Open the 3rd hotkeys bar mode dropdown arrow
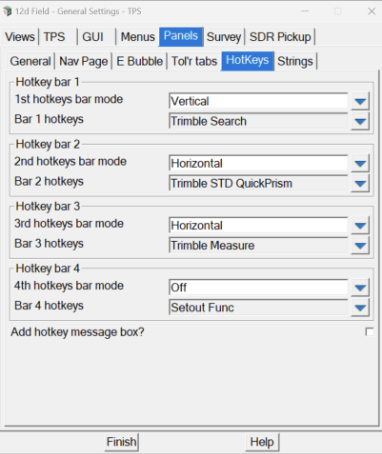The height and width of the screenshot is (454, 382). coord(360,226)
